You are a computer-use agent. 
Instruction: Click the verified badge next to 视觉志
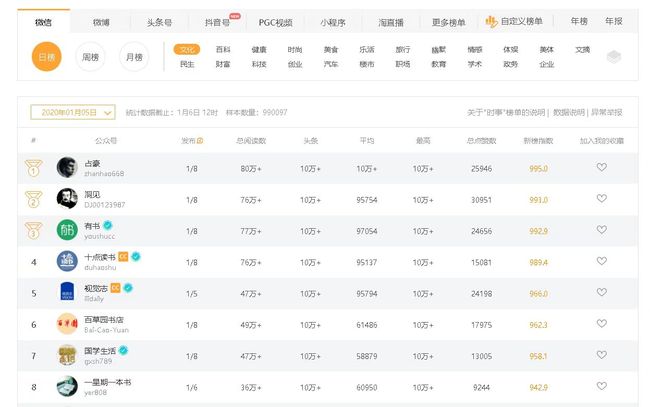[128, 288]
